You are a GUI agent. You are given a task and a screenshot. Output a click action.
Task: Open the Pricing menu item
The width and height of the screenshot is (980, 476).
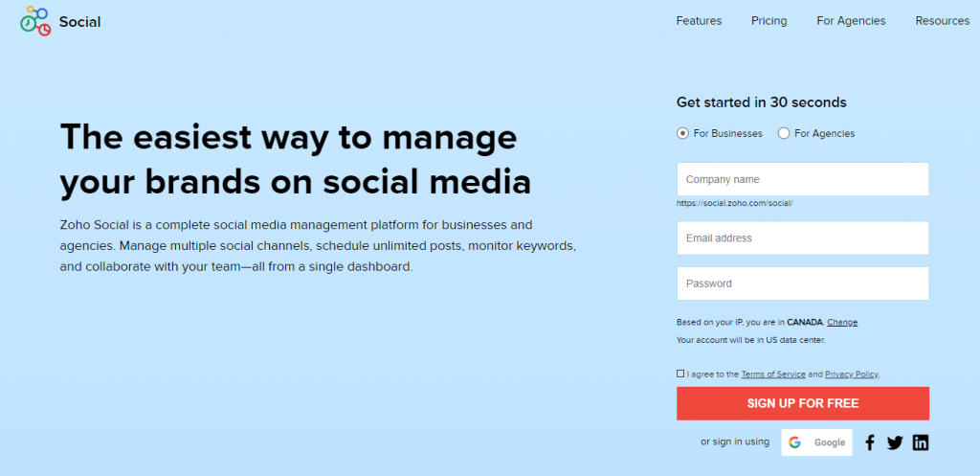pyautogui.click(x=768, y=21)
